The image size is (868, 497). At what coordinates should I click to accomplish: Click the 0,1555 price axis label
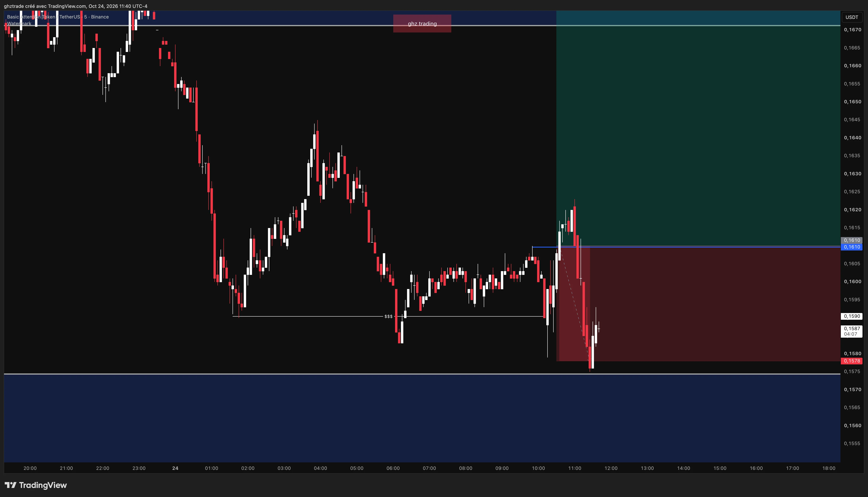click(852, 443)
